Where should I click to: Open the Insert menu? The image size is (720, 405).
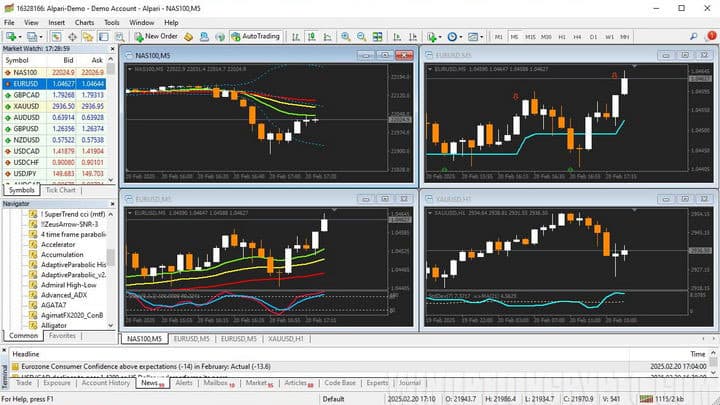coord(56,22)
